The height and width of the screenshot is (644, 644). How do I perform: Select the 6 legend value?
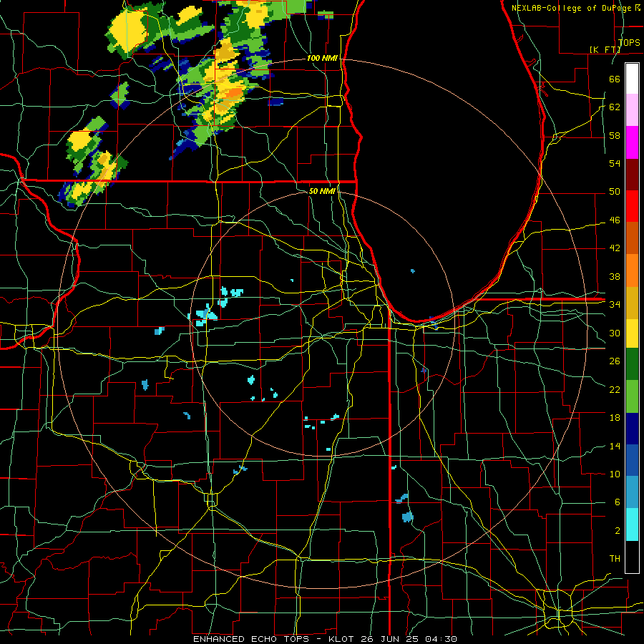(618, 502)
